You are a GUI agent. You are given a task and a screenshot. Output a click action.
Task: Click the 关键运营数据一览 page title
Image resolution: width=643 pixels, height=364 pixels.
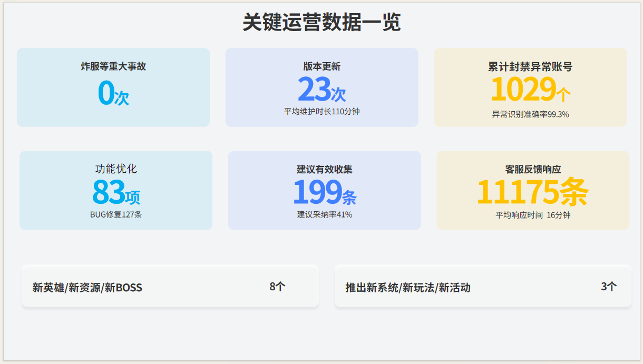coord(321,23)
